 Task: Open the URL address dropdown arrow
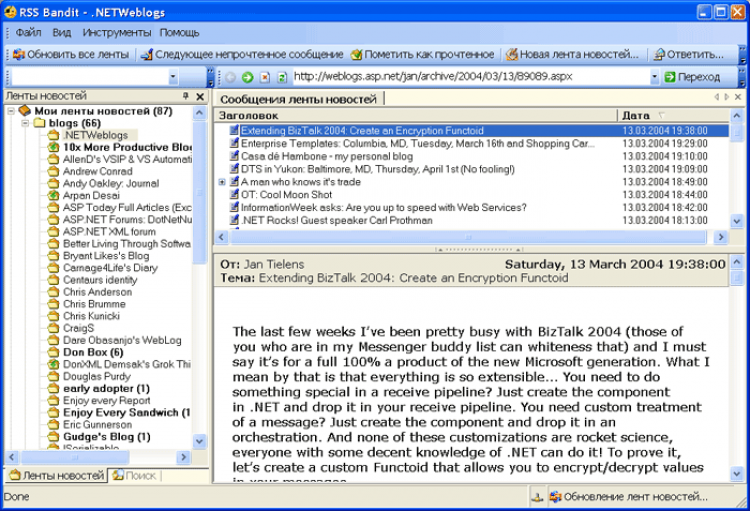tap(654, 77)
